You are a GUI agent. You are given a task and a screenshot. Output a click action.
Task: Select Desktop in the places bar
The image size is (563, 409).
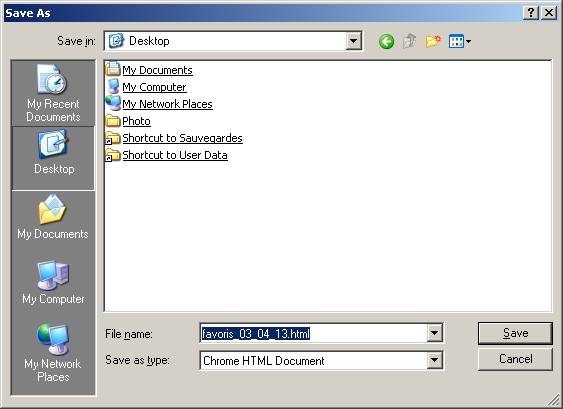tap(53, 158)
